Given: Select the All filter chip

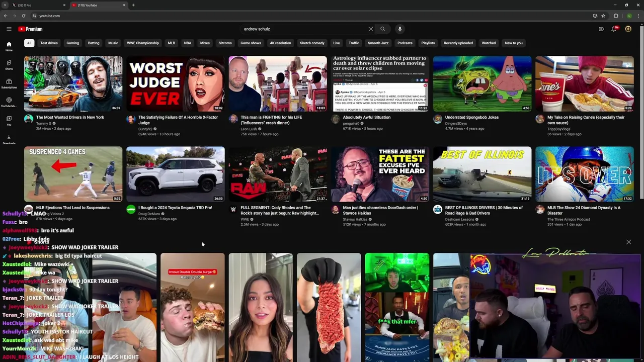Looking at the screenshot, I should [29, 43].
